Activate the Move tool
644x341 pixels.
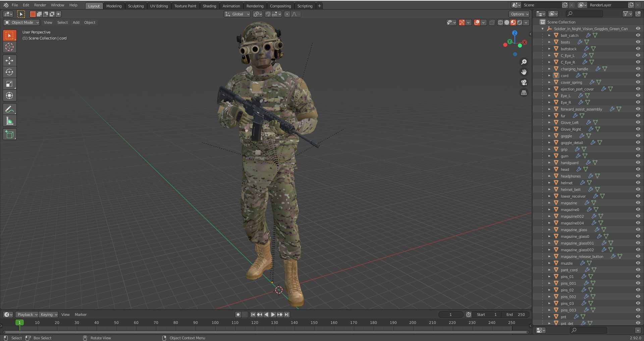[x=9, y=61]
